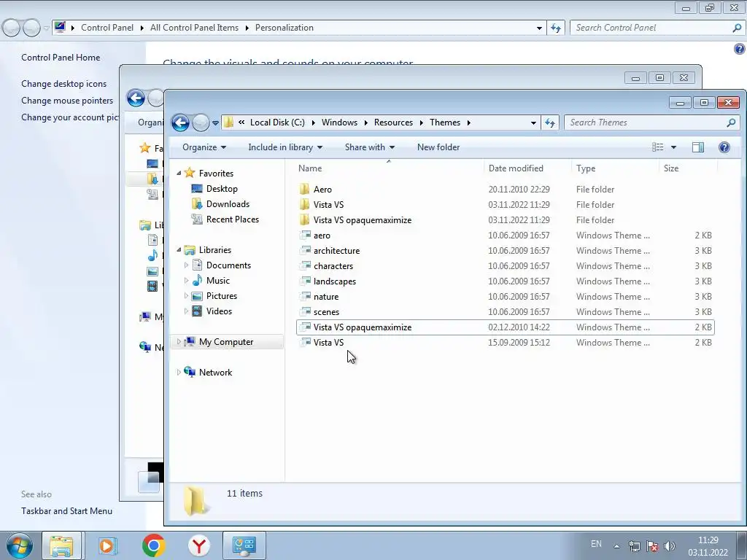Click the clock and date in tray
Screen dimensions: 747x560
click(x=708, y=546)
